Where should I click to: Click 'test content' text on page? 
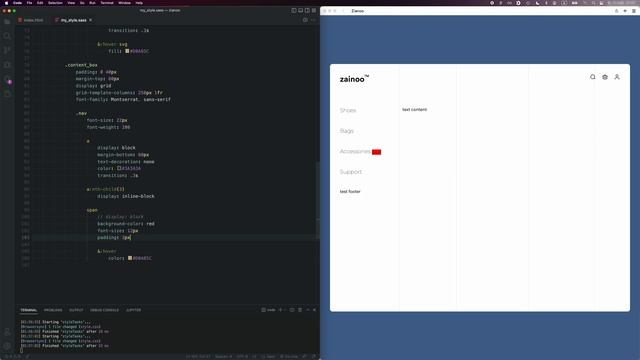(x=414, y=109)
